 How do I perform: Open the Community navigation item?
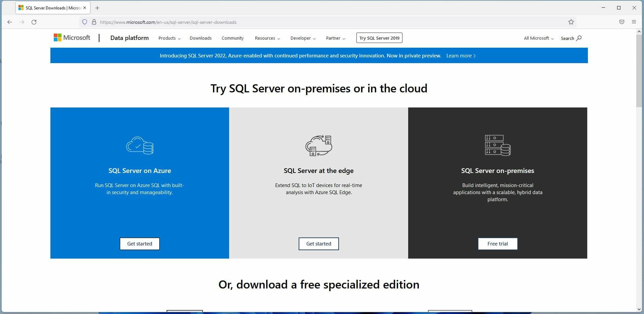tap(232, 38)
